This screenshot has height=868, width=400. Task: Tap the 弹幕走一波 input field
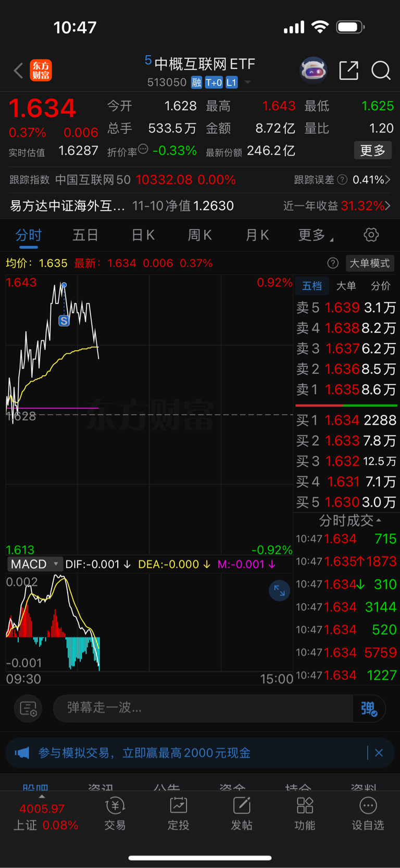pos(203,708)
